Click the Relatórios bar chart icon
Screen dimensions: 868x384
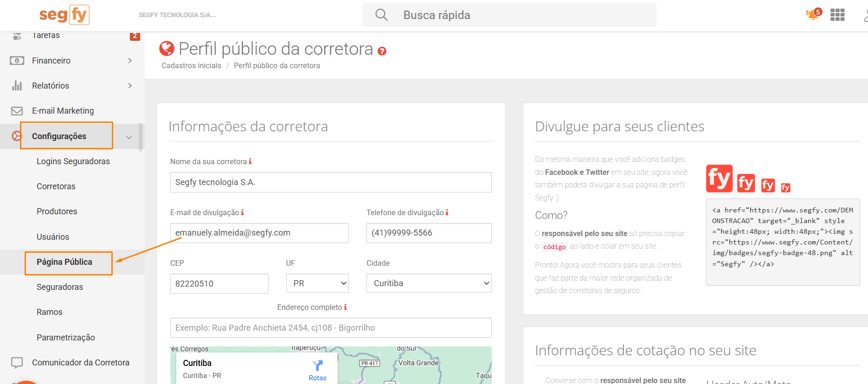tap(17, 85)
